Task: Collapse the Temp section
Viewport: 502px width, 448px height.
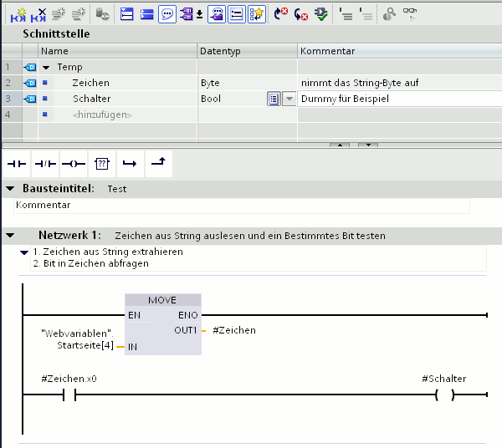Action: tap(46, 68)
